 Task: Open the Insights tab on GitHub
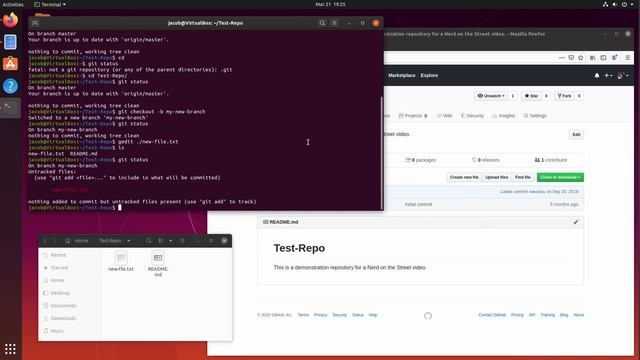click(504, 116)
